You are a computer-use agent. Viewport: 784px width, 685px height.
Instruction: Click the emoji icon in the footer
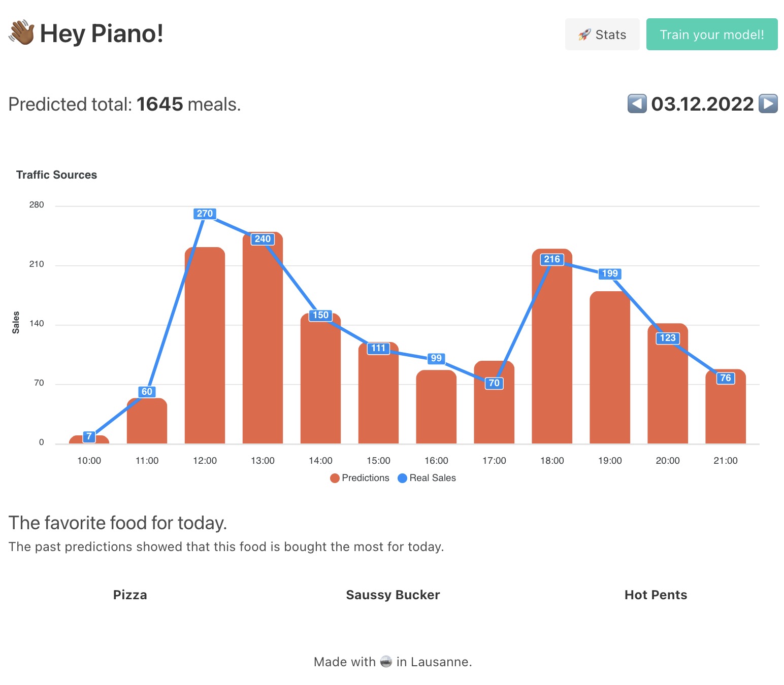386,662
